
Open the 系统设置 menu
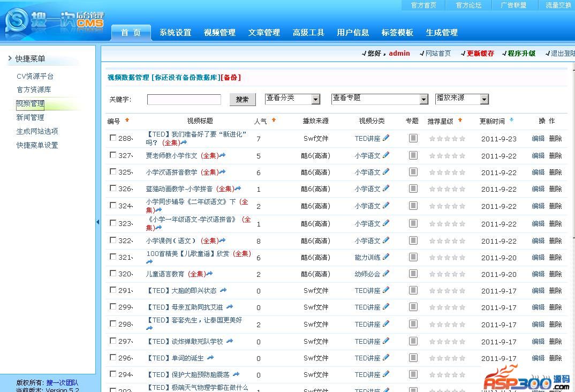click(175, 32)
